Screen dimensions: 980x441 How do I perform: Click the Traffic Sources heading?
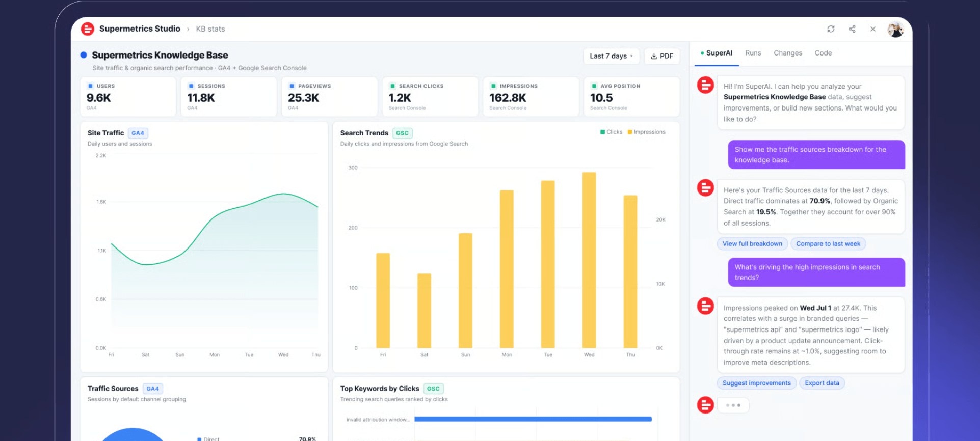(113, 389)
